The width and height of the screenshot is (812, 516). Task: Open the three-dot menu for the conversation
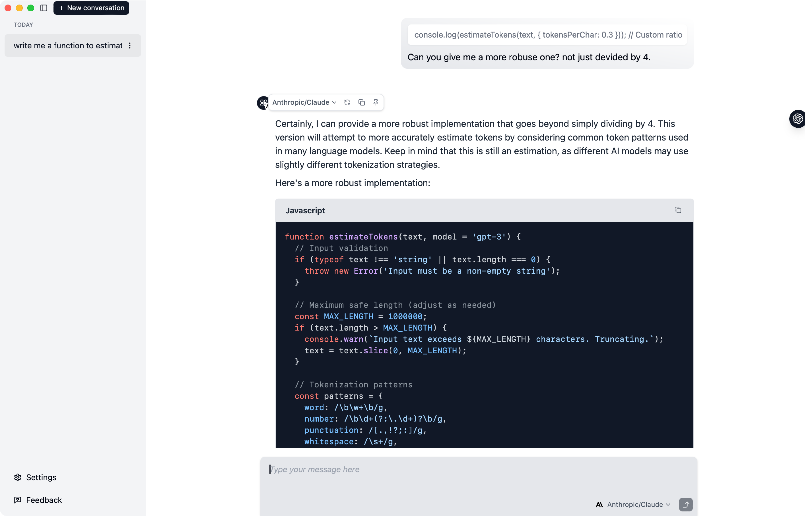pyautogui.click(x=130, y=46)
